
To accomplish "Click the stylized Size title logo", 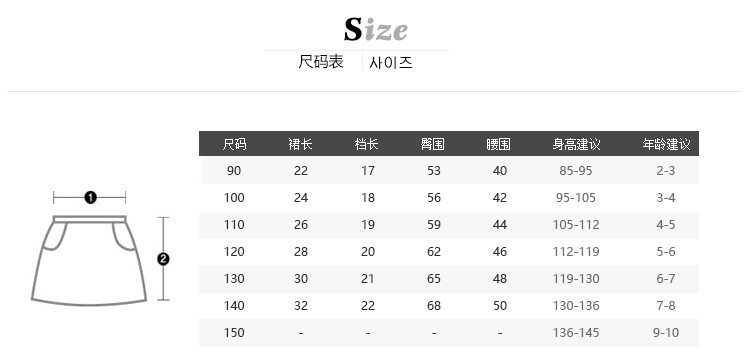I will tap(376, 29).
